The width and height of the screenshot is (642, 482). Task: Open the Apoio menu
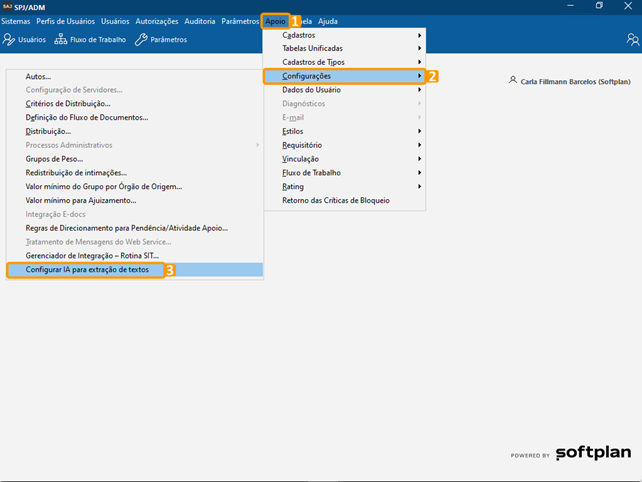tap(275, 21)
